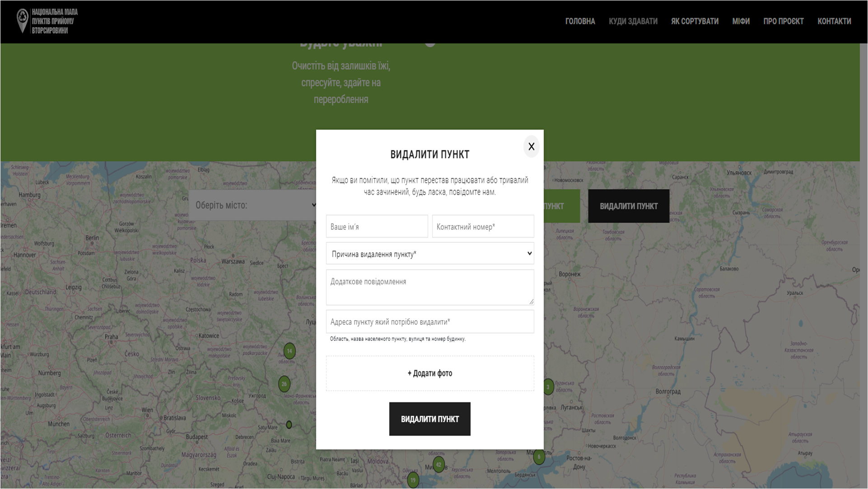Screen dimensions: 868x489
Task: Open the cluster marker with 42 points
Action: 438,463
